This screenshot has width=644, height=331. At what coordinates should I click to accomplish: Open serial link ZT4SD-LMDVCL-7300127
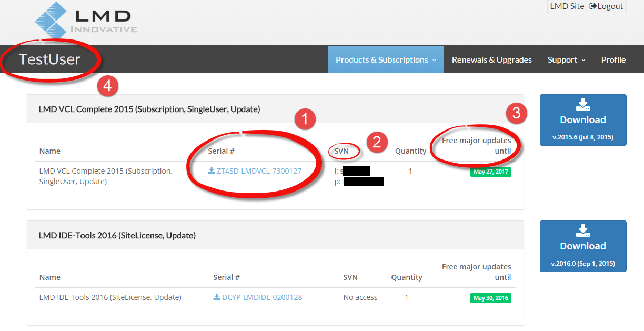[259, 171]
